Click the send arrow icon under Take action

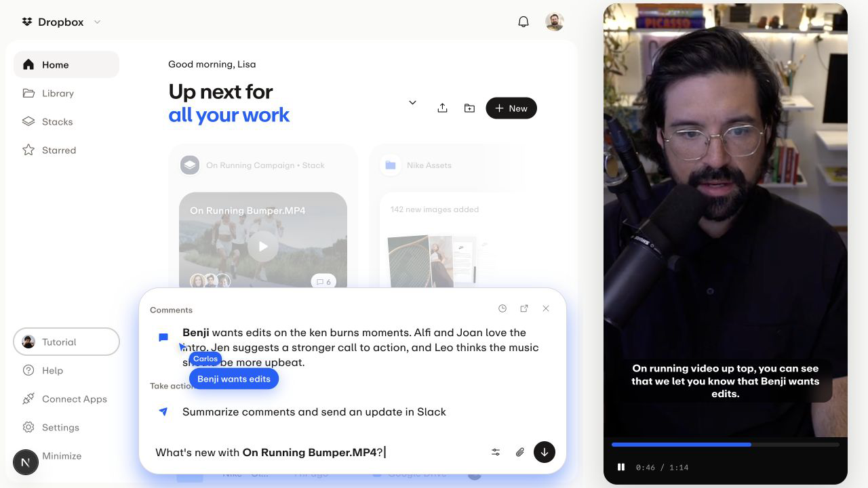[x=163, y=411]
